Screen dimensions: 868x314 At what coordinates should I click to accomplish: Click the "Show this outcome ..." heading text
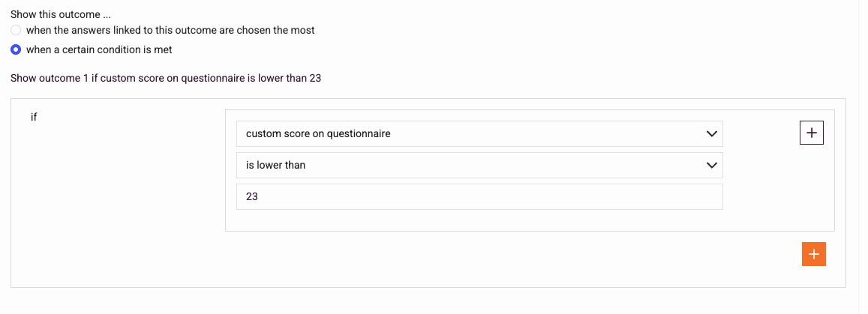pos(61,14)
